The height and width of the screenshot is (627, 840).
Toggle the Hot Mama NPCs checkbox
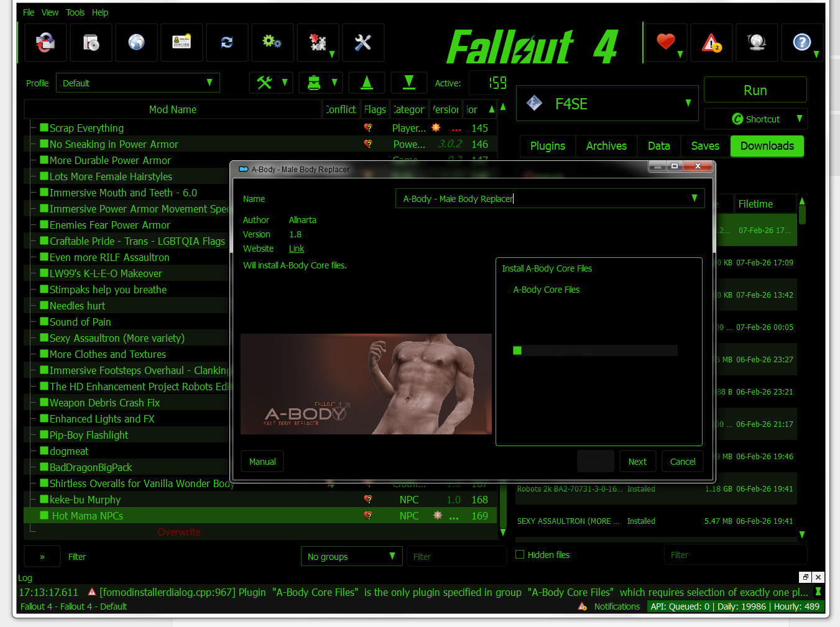tap(44, 515)
